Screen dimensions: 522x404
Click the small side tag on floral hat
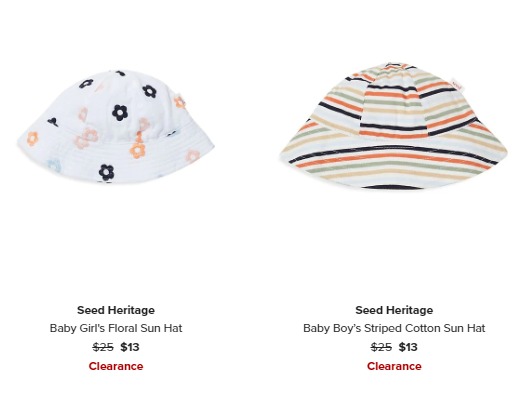pyautogui.click(x=180, y=102)
